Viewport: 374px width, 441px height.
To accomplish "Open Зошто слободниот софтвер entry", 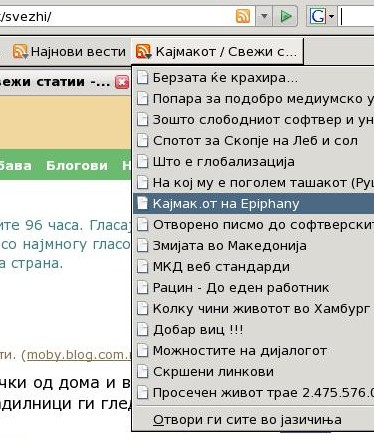I will 253,120.
